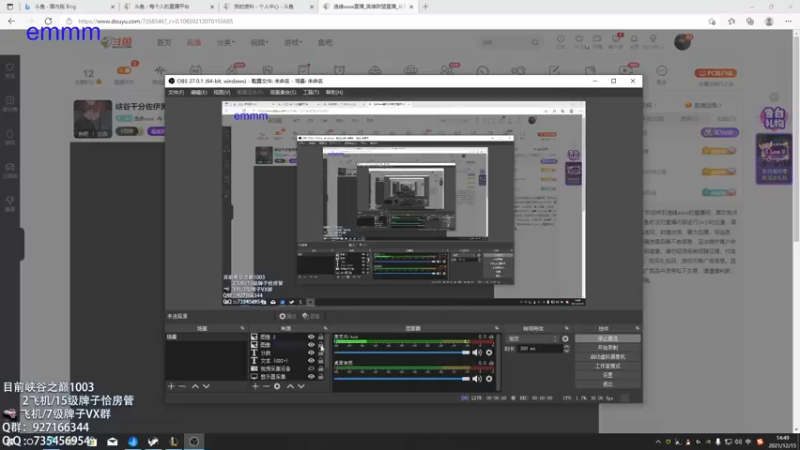Move the selected source down
Viewport: 800px width, 450px height.
click(301, 386)
